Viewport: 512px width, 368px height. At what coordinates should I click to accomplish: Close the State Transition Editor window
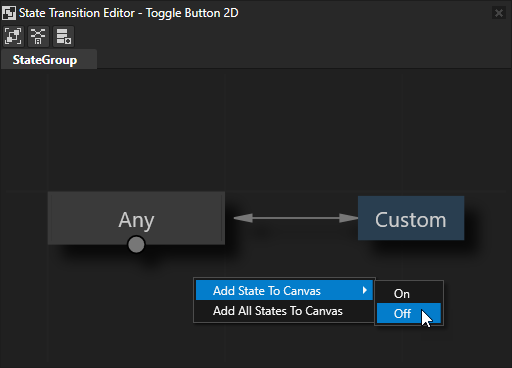click(499, 13)
